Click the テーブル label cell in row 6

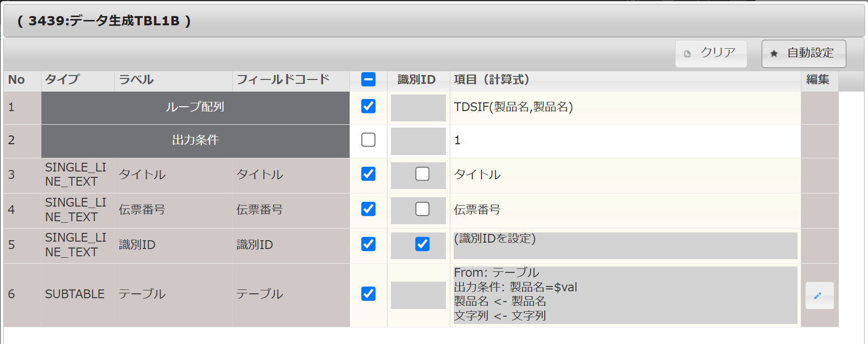tap(173, 295)
